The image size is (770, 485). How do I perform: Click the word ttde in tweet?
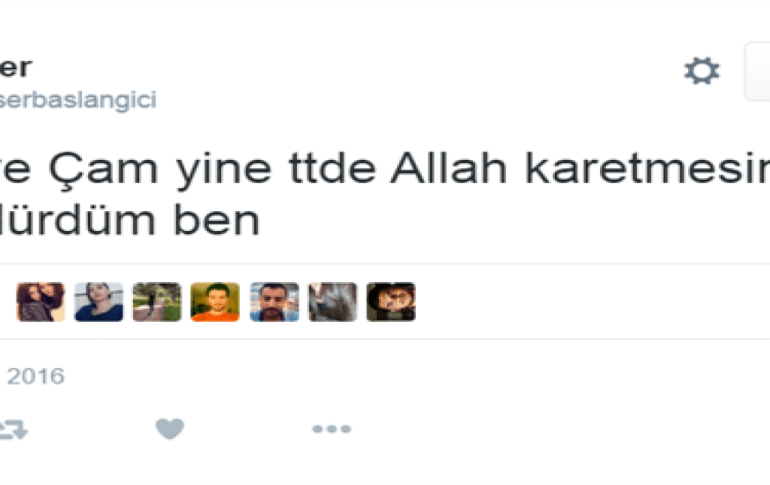332,168
